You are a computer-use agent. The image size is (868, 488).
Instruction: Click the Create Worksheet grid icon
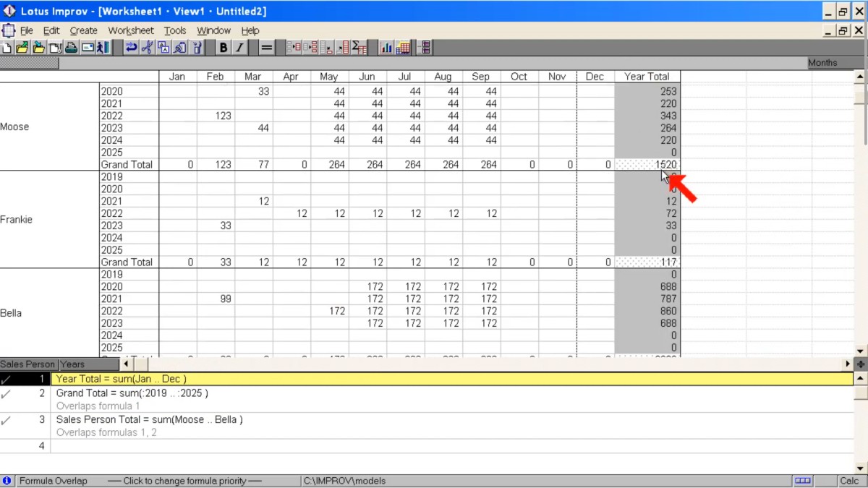tap(404, 48)
